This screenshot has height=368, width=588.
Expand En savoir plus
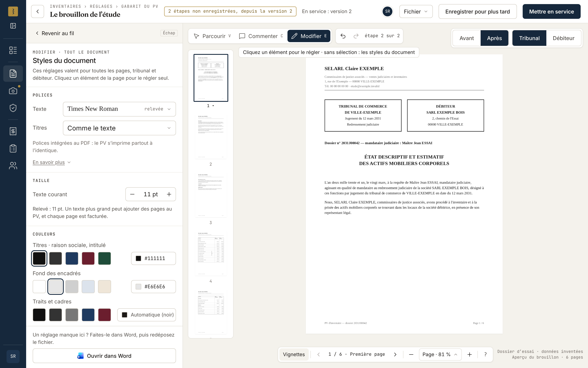[51, 162]
